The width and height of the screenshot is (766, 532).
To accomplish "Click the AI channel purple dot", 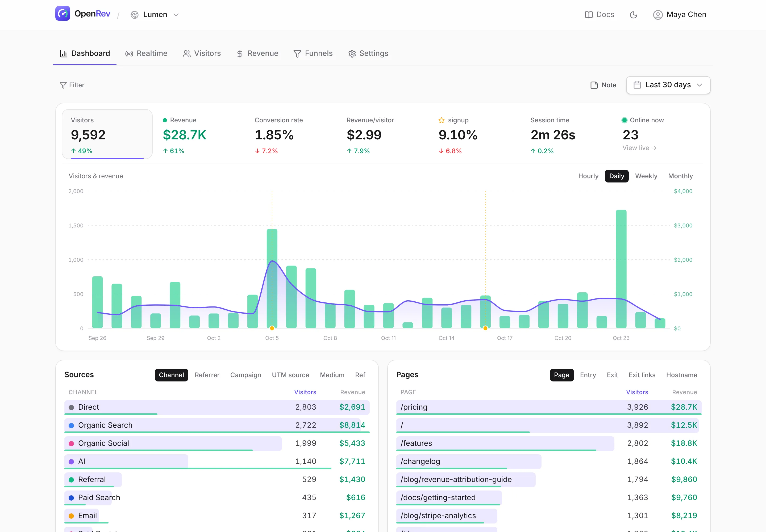I will [x=71, y=462].
